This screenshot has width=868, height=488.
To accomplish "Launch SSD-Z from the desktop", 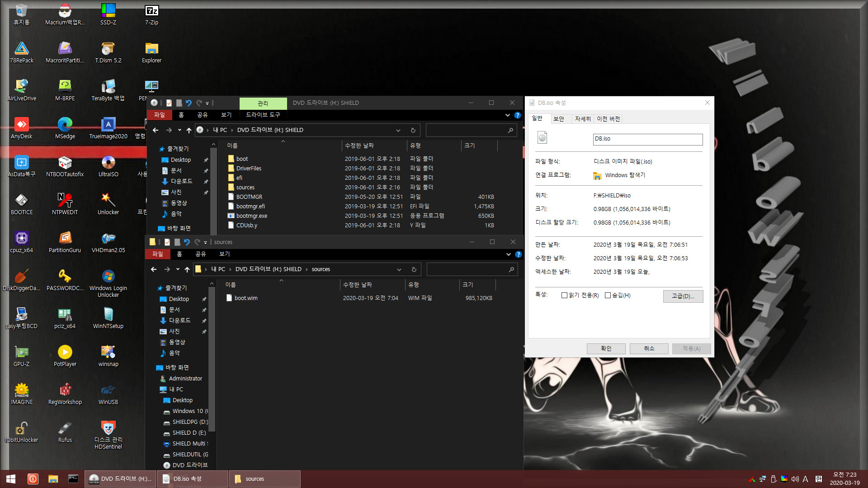I will 108,14.
